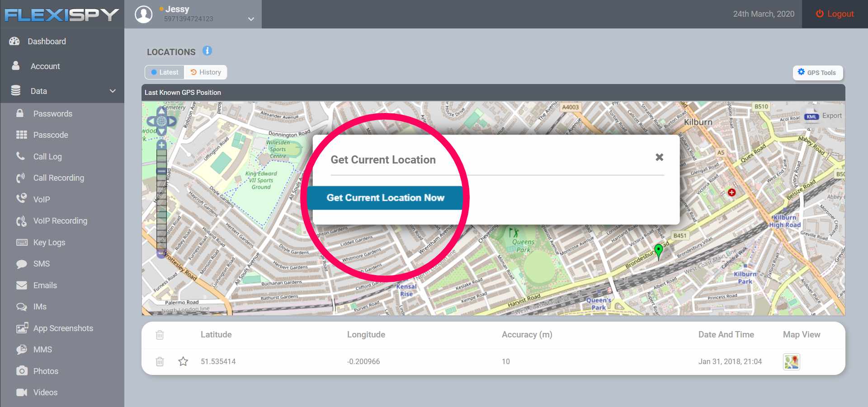Open Photos via the camera icon
This screenshot has height=407, width=868.
tap(22, 371)
